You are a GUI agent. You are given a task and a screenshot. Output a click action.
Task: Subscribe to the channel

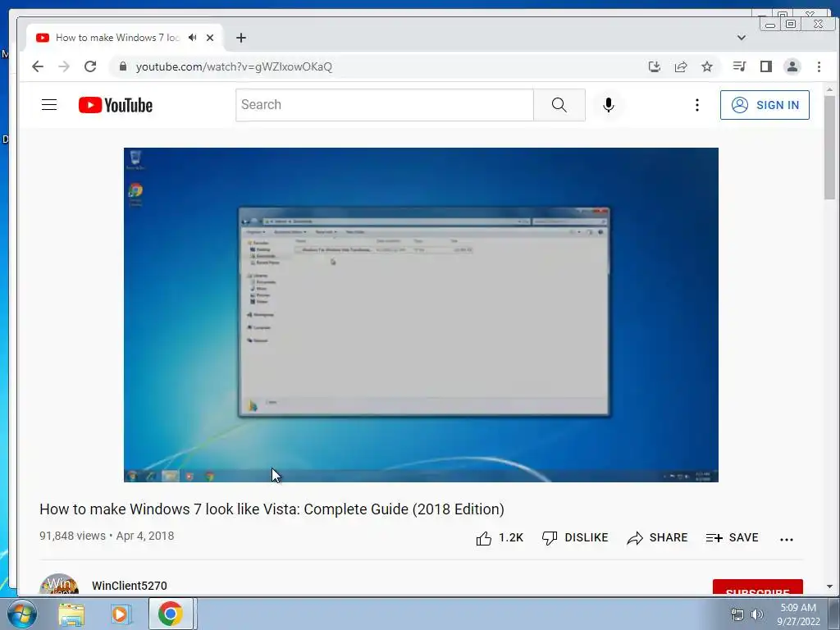click(x=757, y=587)
